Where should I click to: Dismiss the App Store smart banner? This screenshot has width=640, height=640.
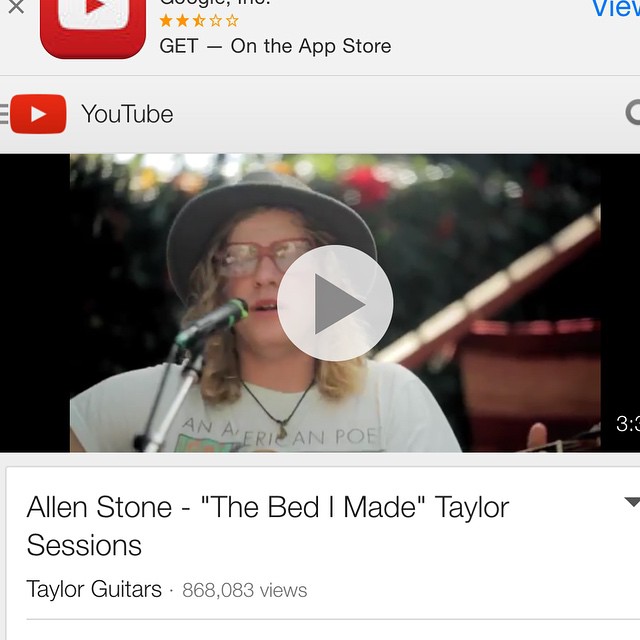point(16,7)
